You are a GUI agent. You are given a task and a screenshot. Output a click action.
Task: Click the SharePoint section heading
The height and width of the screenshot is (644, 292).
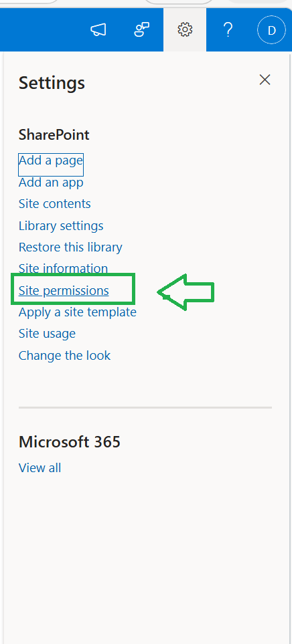click(x=54, y=134)
